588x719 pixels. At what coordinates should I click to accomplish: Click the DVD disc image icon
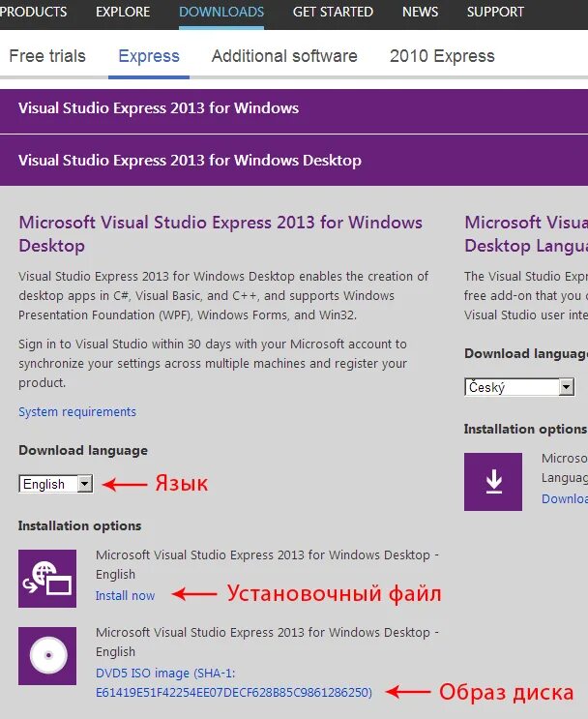coord(47,656)
